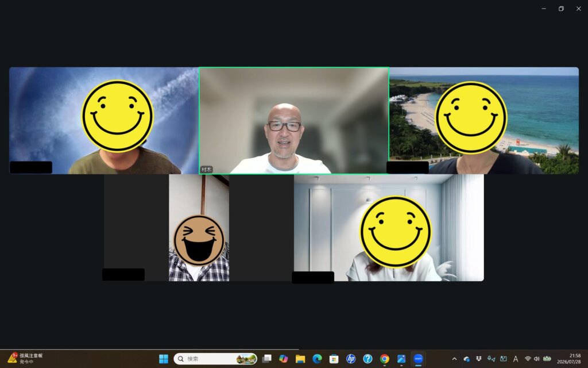Select the Zoom icon in the taskbar
Viewport: 588px width, 368px height.
pos(418,359)
